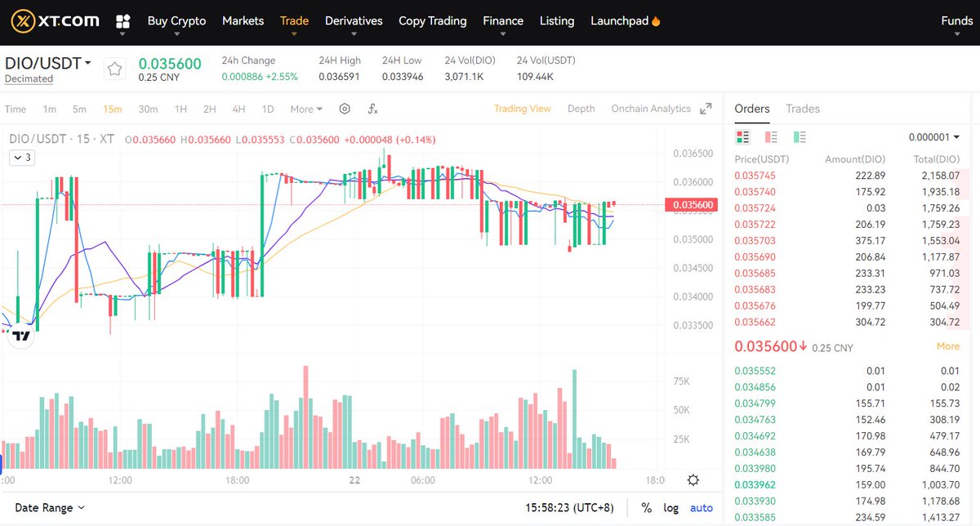Open chart gear settings near time axis
This screenshot has width=980, height=526.
click(693, 480)
